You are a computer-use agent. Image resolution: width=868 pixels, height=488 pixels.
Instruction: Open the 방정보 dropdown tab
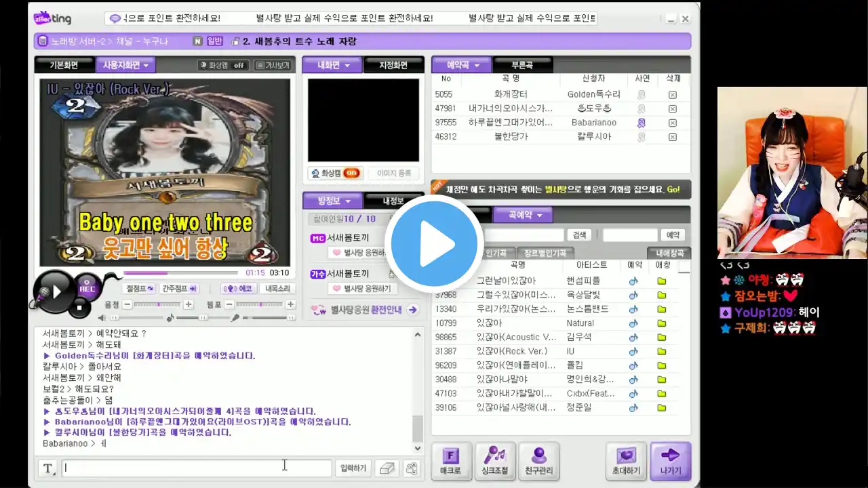coord(333,201)
